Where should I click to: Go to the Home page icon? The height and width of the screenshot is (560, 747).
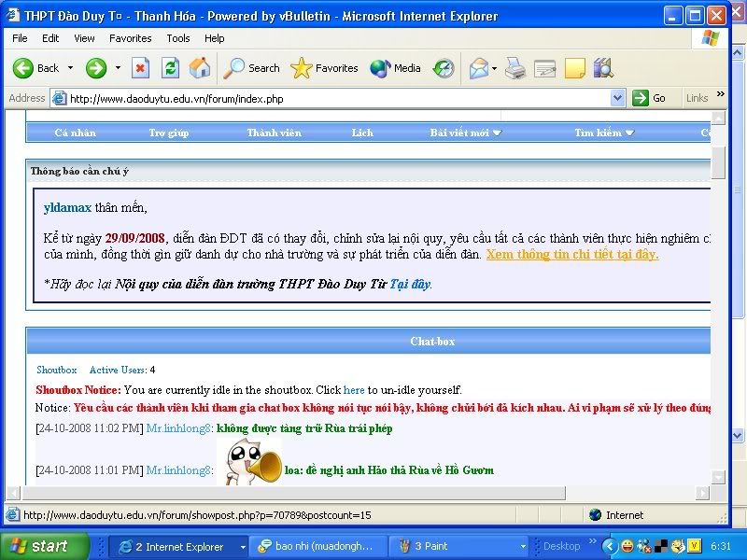point(200,68)
